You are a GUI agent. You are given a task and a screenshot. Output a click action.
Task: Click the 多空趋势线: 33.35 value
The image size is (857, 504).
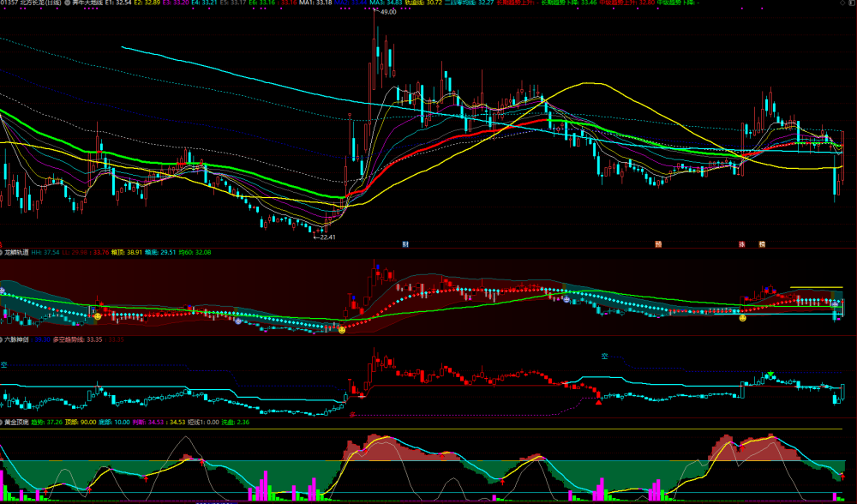point(78,339)
